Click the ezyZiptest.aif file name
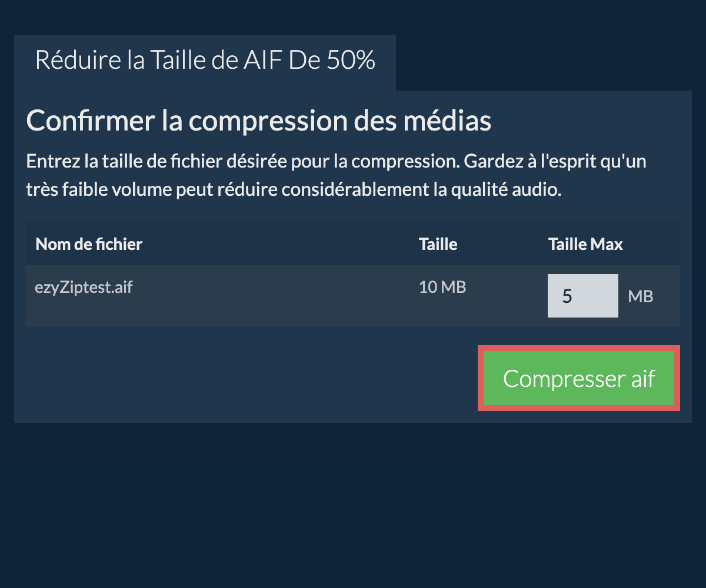The width and height of the screenshot is (706, 588). tap(84, 288)
